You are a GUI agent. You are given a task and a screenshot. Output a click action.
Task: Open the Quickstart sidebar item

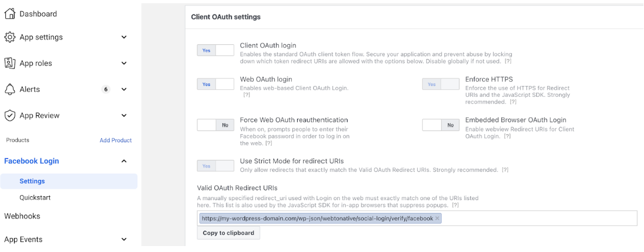35,197
